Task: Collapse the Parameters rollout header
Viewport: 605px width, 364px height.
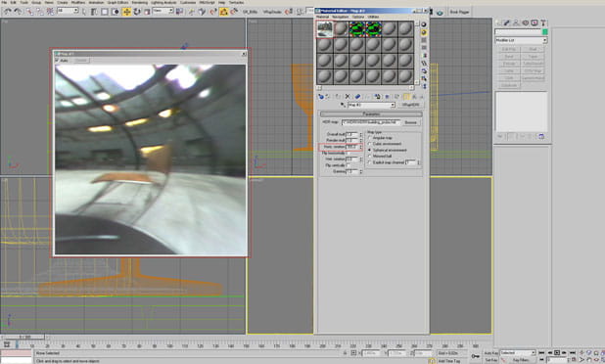Action: 371,114
